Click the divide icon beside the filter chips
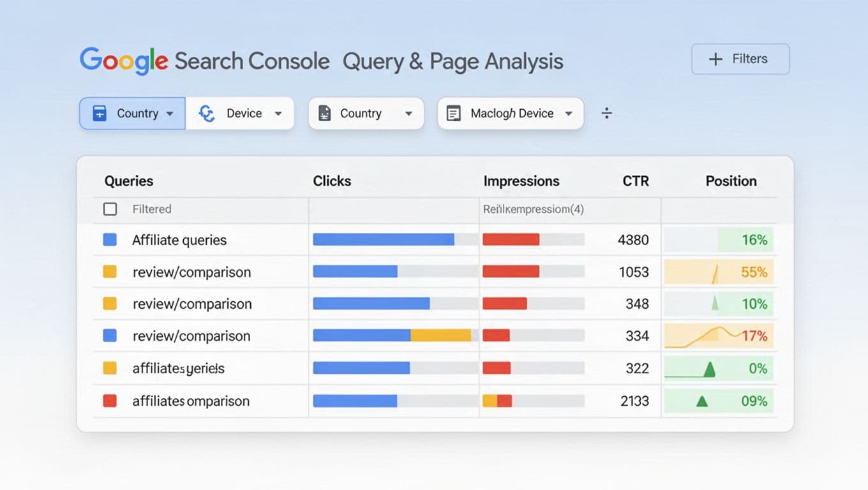The image size is (868, 490). [606, 113]
